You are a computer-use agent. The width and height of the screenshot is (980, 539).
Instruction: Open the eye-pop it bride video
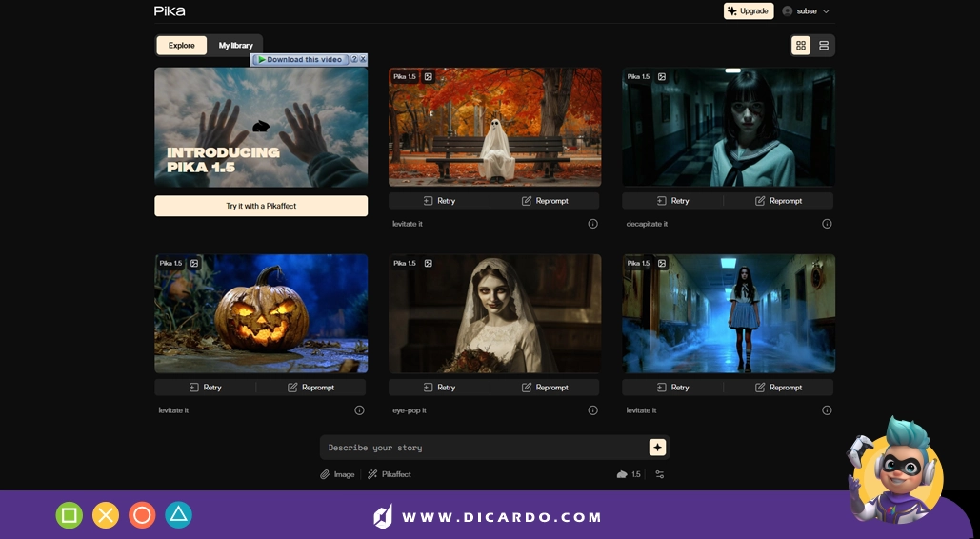[x=495, y=314]
